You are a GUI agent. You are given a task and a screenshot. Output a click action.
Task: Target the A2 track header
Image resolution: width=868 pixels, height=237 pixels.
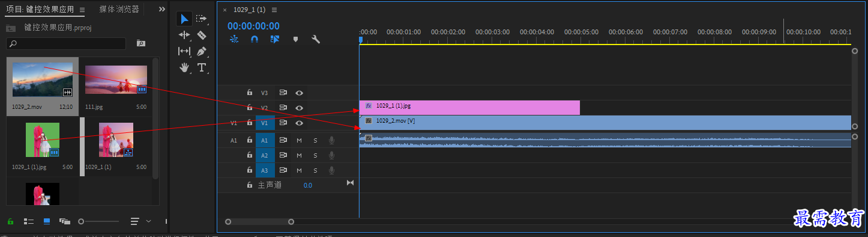point(265,155)
